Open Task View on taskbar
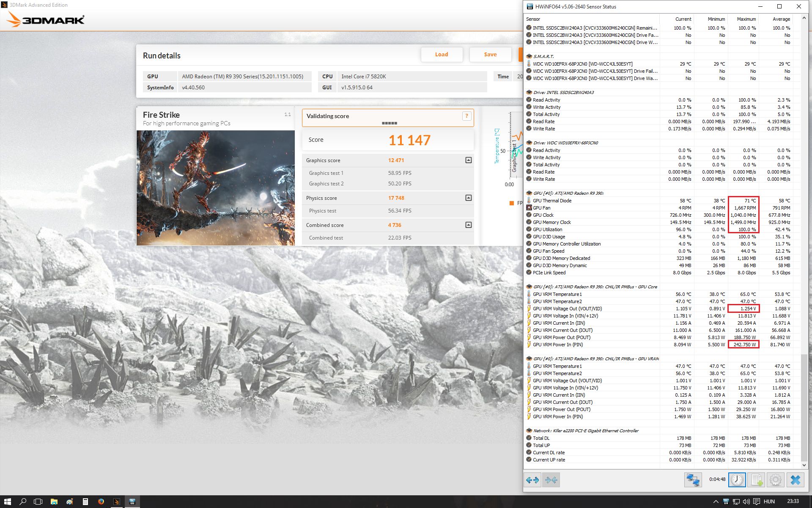The height and width of the screenshot is (508, 812). pos(38,502)
